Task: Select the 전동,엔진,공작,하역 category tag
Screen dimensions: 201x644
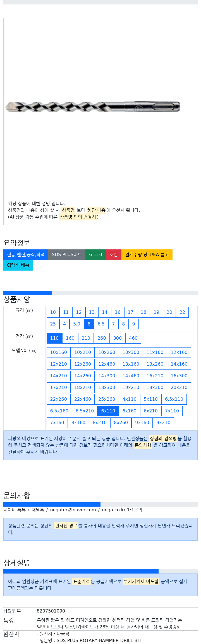Action: [x=26, y=254]
